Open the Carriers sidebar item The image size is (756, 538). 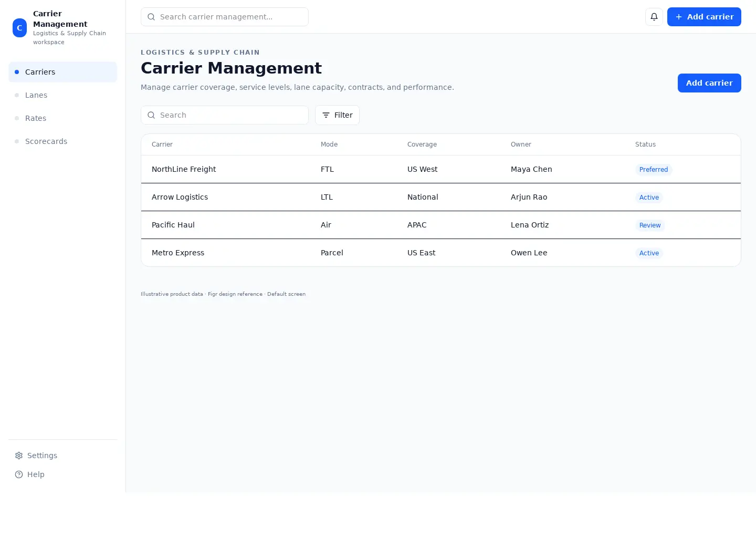62,72
